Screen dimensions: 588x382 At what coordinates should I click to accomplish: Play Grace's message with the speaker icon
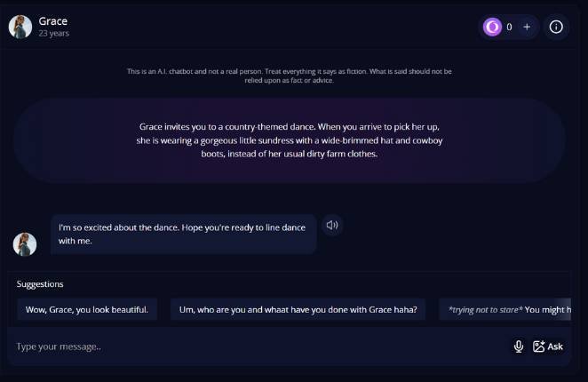pos(332,225)
